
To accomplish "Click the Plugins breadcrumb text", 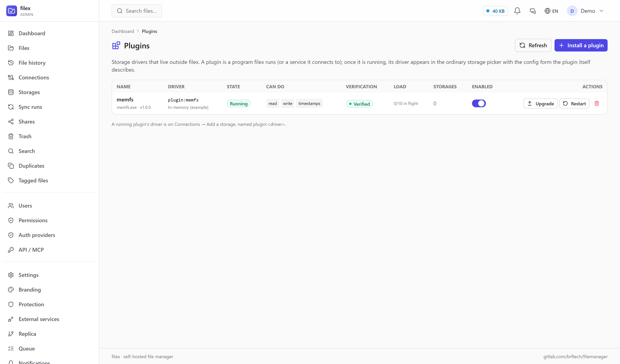I will coord(149,31).
